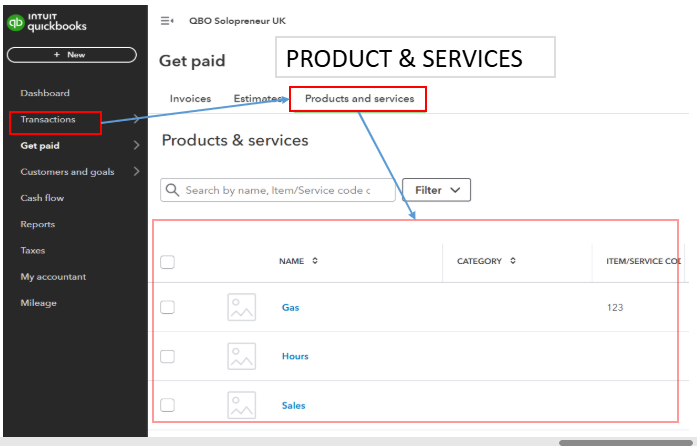The image size is (697, 446).
Task: Open the Gas product link
Action: tap(290, 307)
